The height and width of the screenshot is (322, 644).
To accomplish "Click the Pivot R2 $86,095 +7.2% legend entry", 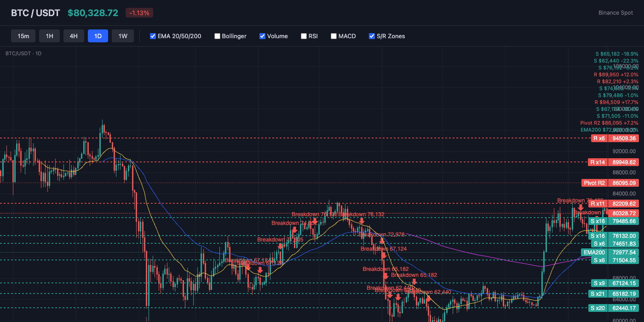I will pyautogui.click(x=609, y=123).
